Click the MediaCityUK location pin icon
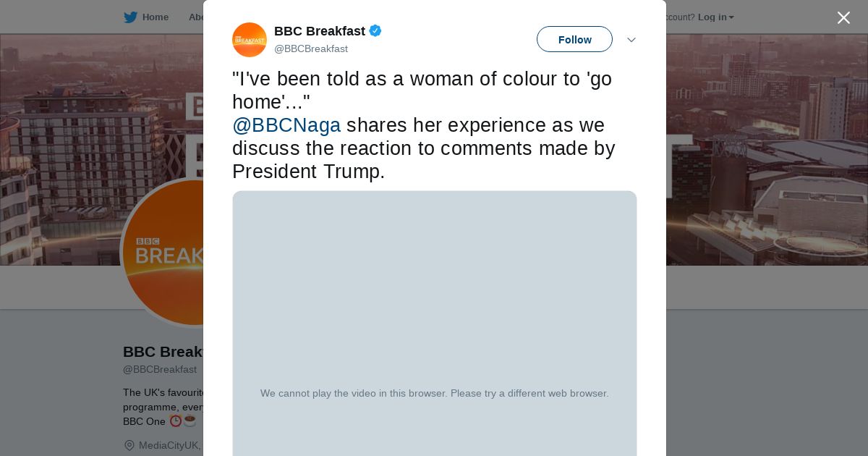The height and width of the screenshot is (456, 868). coord(129,445)
